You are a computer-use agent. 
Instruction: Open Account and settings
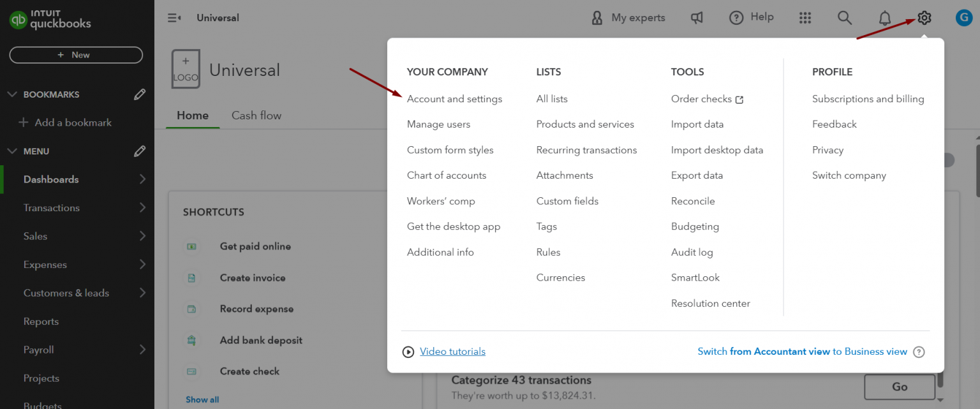(454, 99)
